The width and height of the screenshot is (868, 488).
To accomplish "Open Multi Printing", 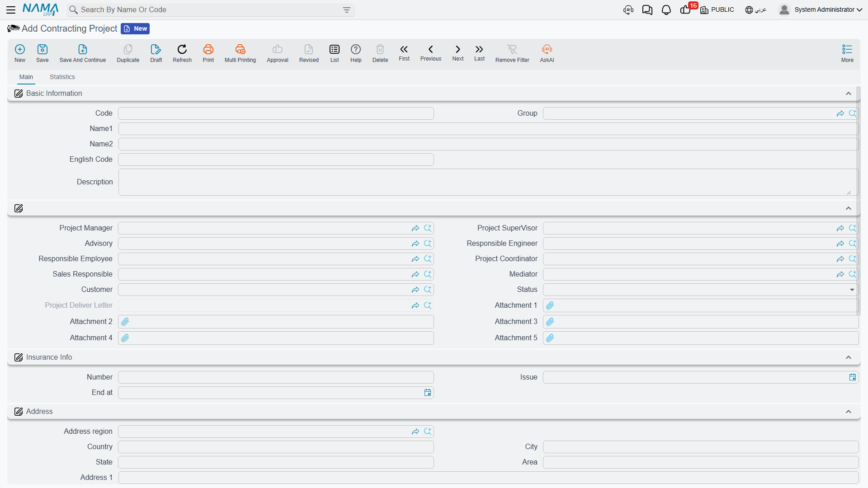I will [x=240, y=53].
